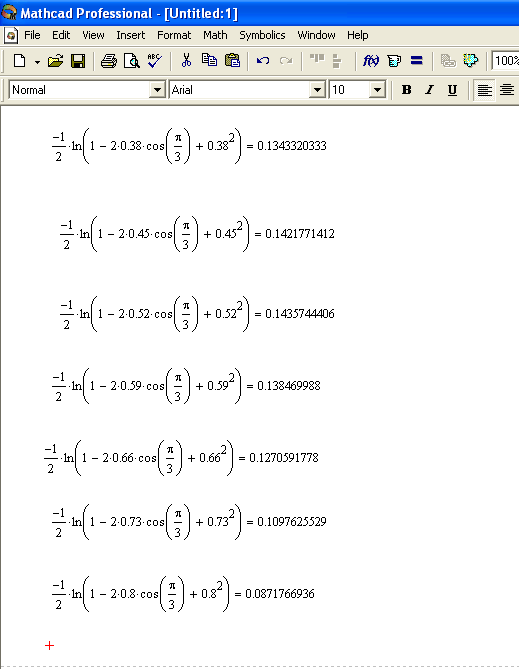The image size is (519, 669).
Task: Expand the Normal style dropdown
Action: click(x=157, y=90)
